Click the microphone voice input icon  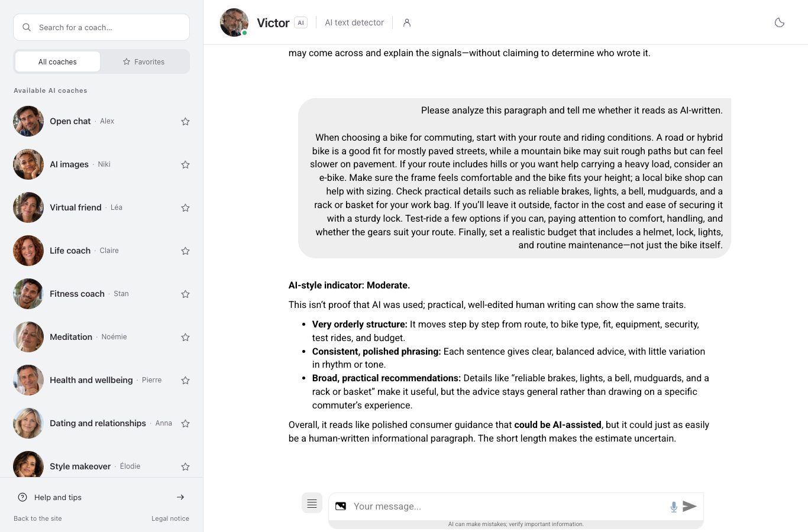(674, 507)
